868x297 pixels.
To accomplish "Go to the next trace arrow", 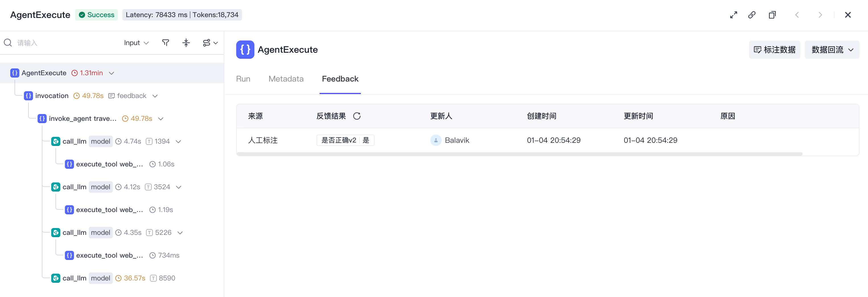I will 820,15.
